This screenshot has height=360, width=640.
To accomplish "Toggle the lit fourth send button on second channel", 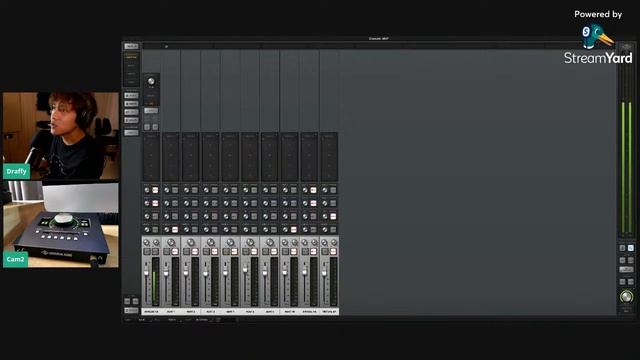I will click(175, 230).
